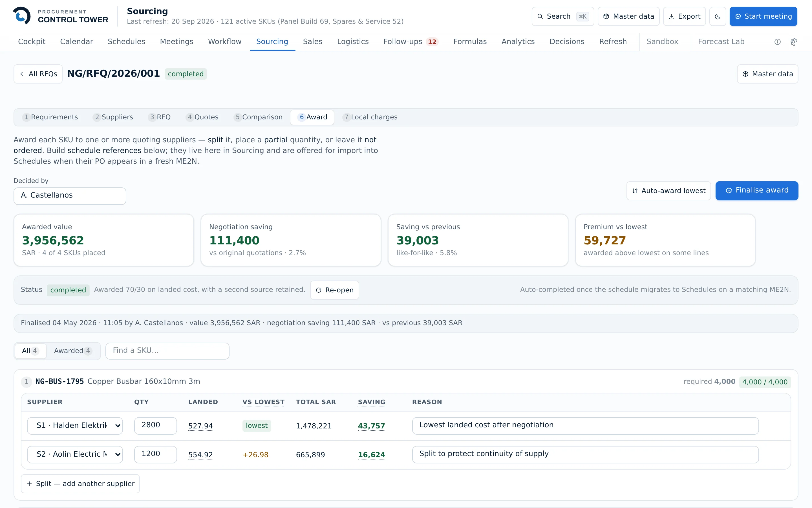The width and height of the screenshot is (812, 508).
Task: Go back to All RFQs
Action: (38, 74)
